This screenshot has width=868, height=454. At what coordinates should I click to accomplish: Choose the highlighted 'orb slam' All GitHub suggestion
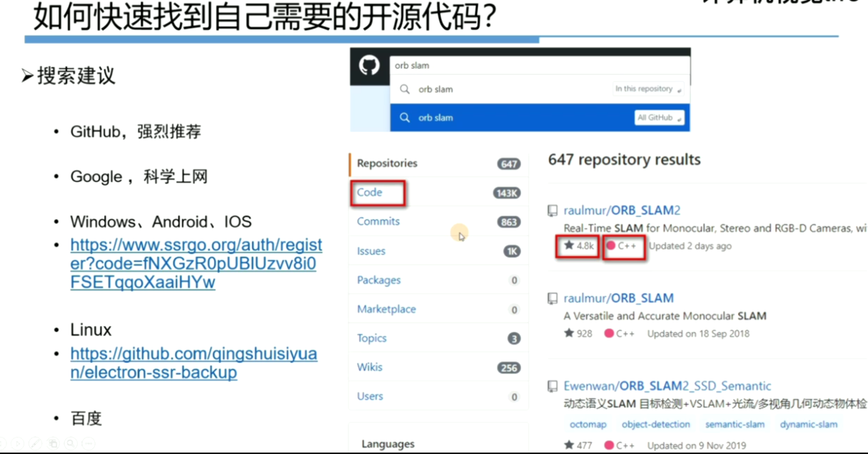click(540, 118)
